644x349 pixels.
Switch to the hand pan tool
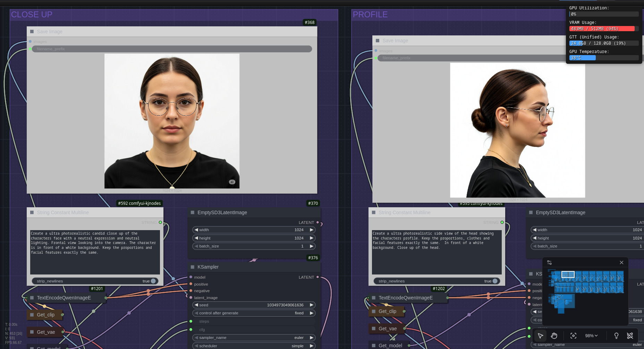point(554,335)
